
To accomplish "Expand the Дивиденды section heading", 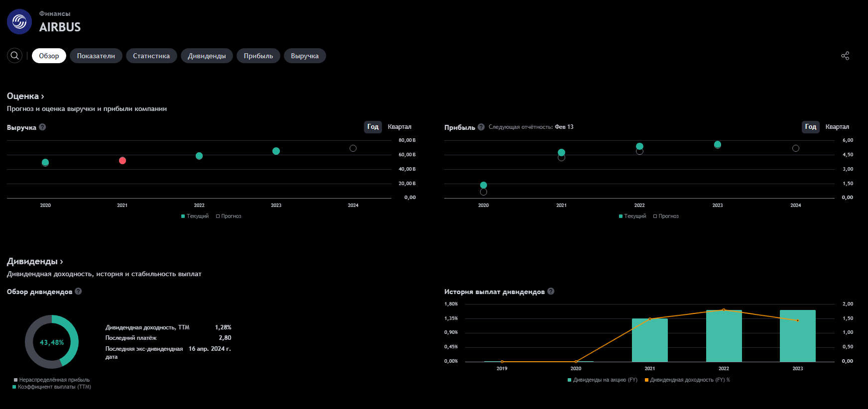I will [35, 261].
